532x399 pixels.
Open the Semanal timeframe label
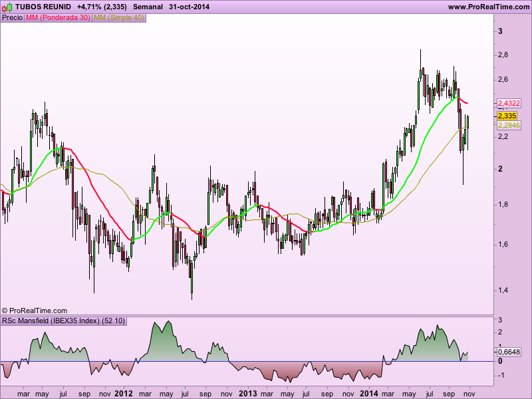(x=148, y=7)
